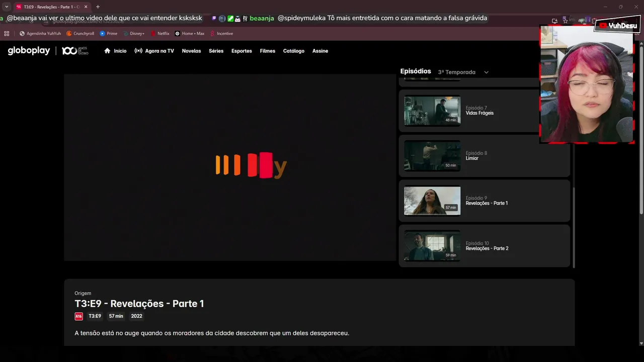Viewport: 644px width, 362px height.
Task: Click the 2022 year badge
Action: [x=136, y=316]
